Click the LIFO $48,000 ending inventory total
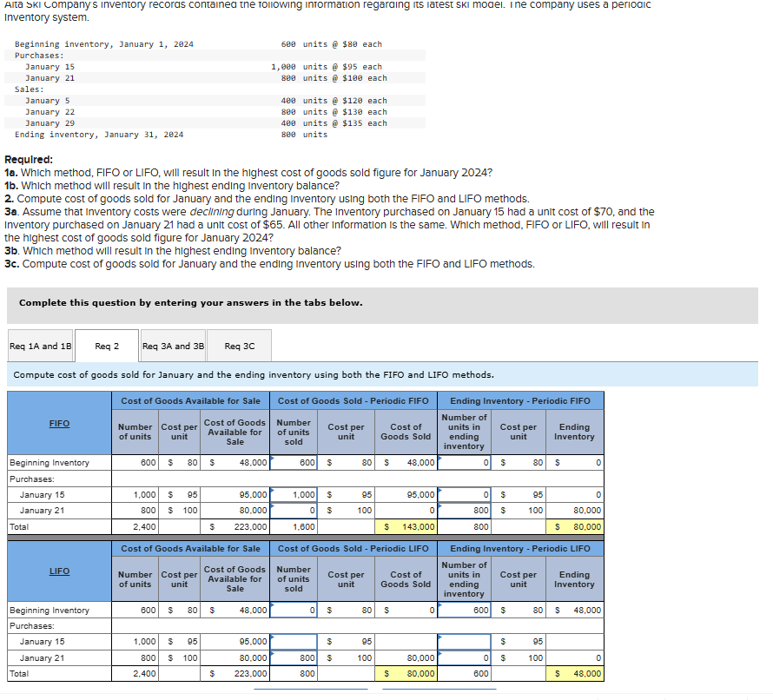Image resolution: width=773 pixels, height=700 pixels. tap(574, 674)
